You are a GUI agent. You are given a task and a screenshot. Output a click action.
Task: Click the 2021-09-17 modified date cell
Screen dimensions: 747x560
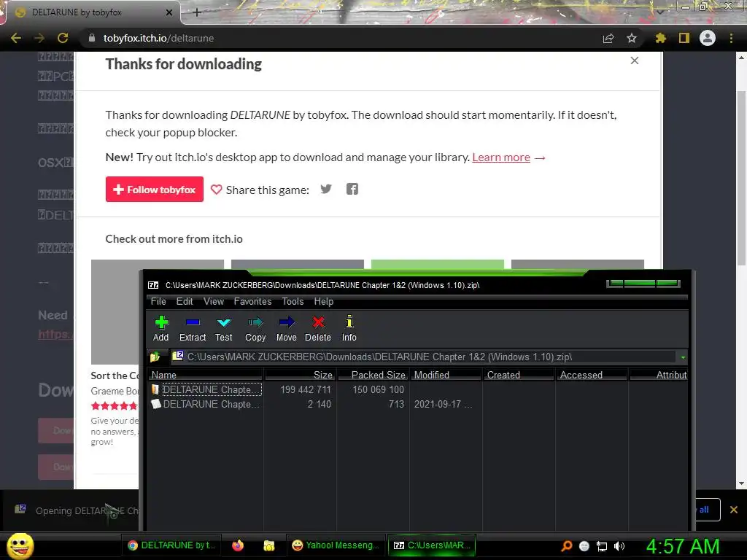point(443,404)
